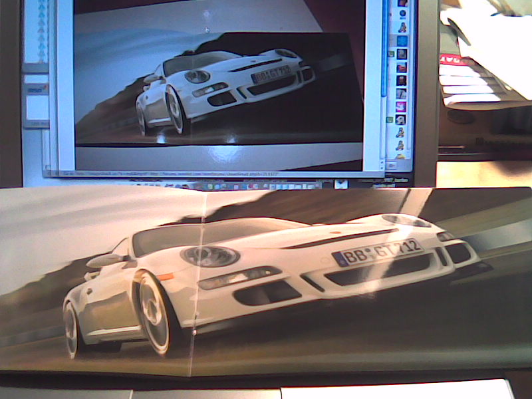Select the default figure avatar directly below the dog avatar

pyautogui.click(x=400, y=132)
